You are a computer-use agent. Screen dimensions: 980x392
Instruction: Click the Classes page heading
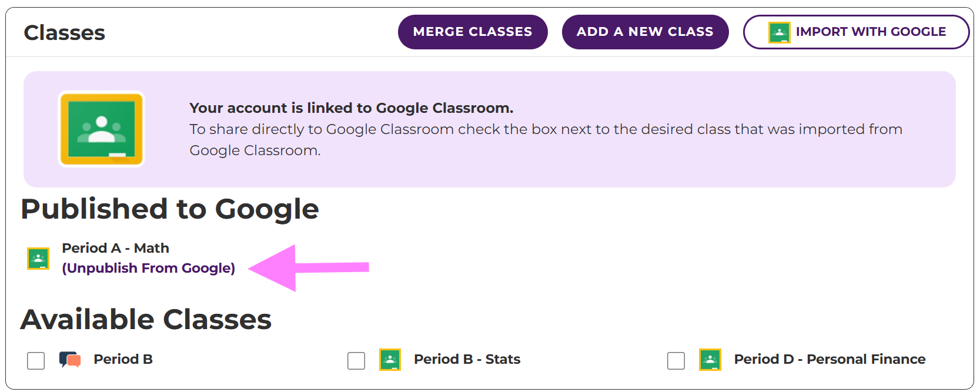point(64,33)
